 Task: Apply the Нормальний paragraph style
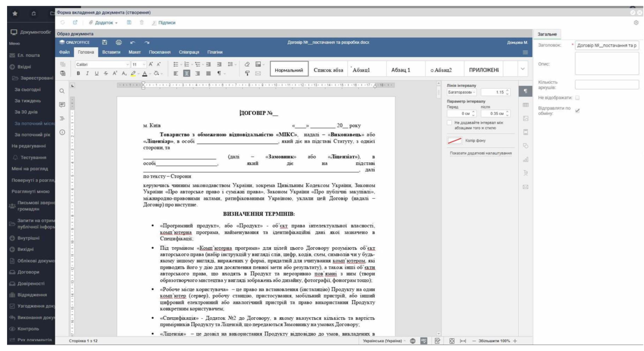tap(289, 69)
